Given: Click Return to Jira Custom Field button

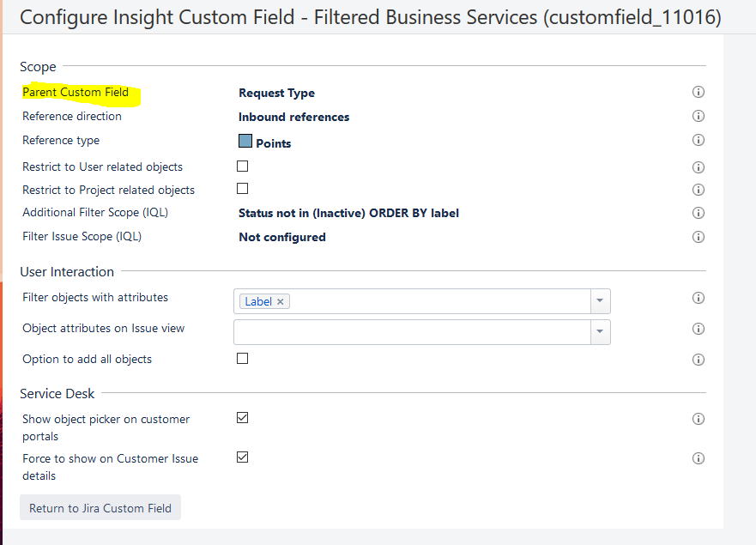Looking at the screenshot, I should pyautogui.click(x=100, y=508).
